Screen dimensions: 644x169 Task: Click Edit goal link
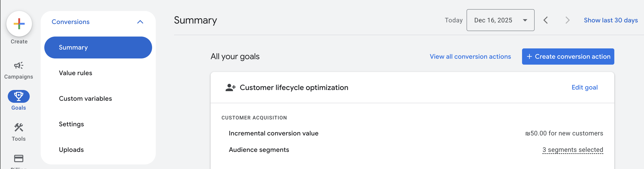[584, 87]
